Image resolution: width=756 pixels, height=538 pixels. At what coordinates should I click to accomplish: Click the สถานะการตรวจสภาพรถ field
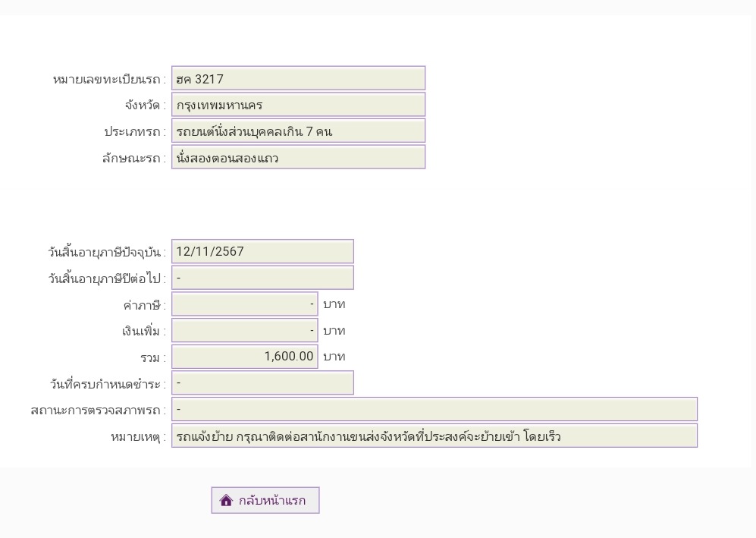434,409
